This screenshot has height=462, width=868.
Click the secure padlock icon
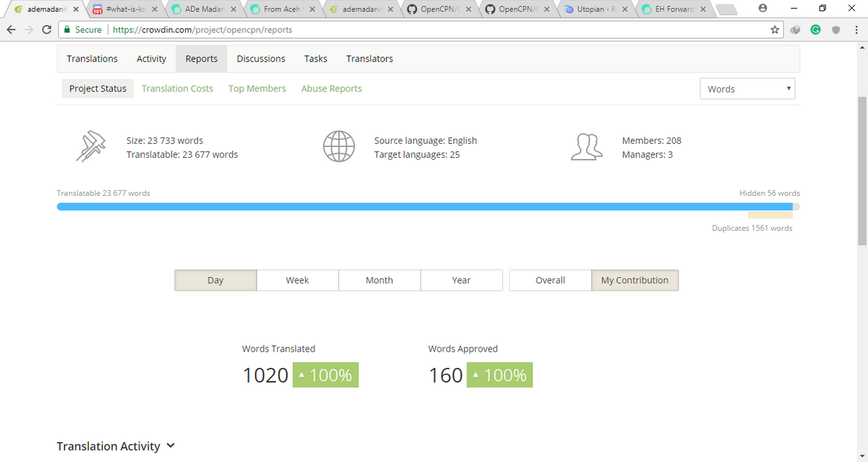coord(67,30)
